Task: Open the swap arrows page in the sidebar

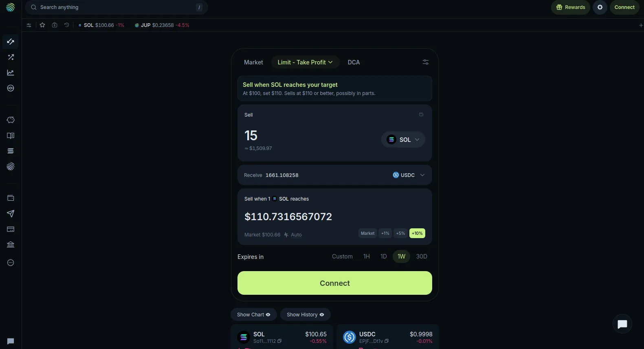Action: [x=11, y=42]
